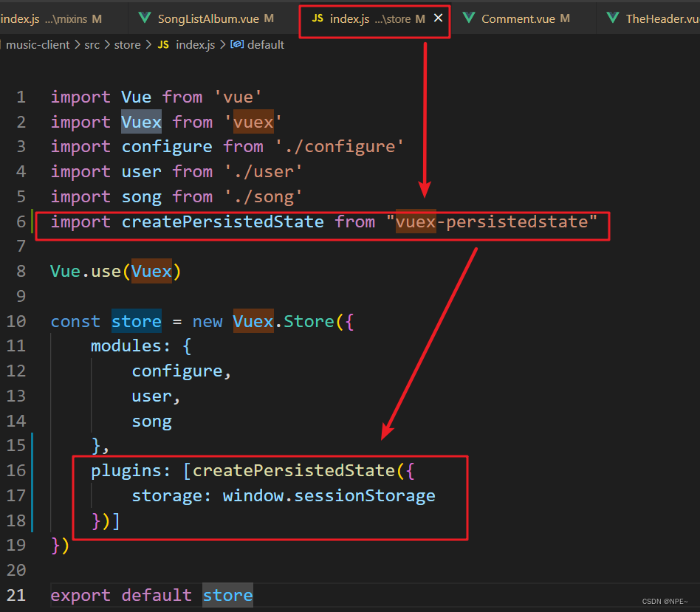
Task: Click line number 10 in the gutter
Action: (16, 321)
